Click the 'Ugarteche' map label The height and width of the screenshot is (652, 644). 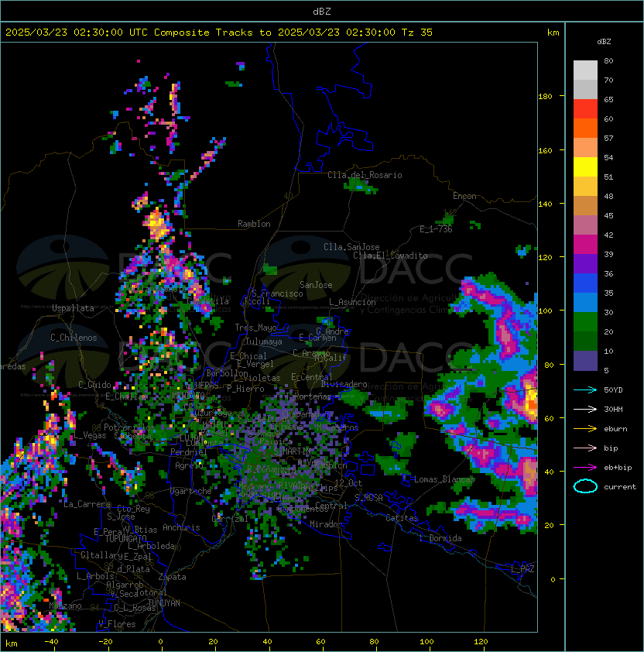(x=191, y=491)
